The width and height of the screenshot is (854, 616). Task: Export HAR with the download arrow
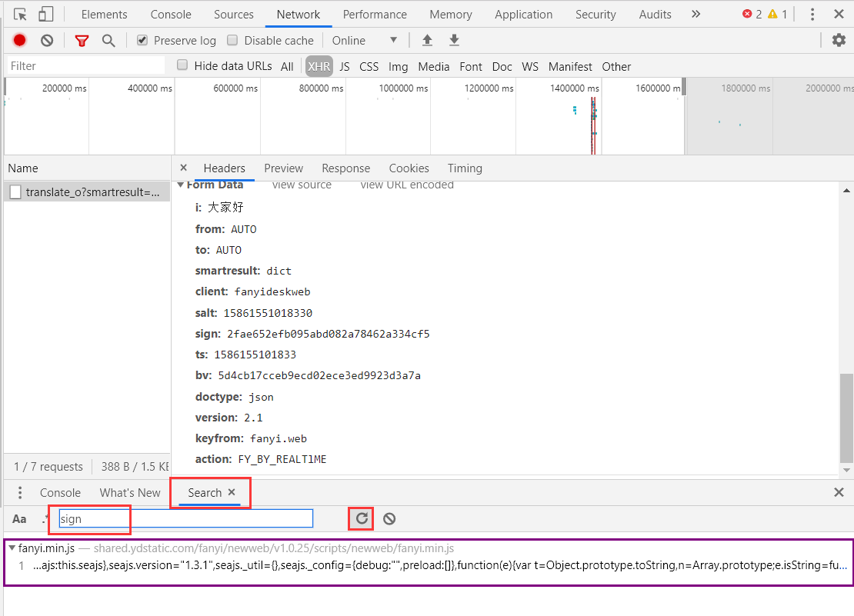point(454,40)
